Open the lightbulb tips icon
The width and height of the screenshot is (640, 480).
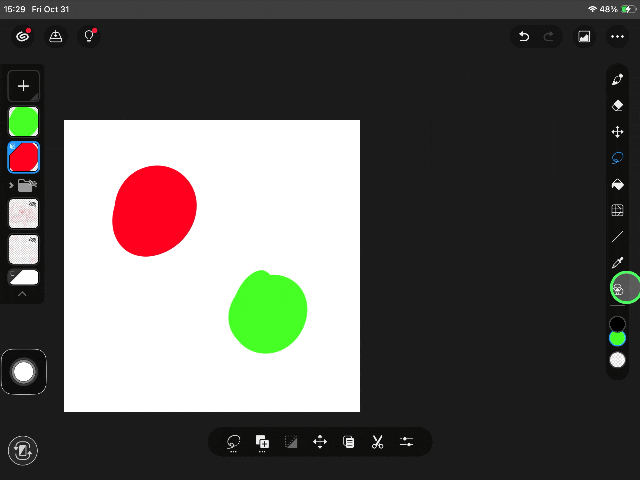coord(89,37)
